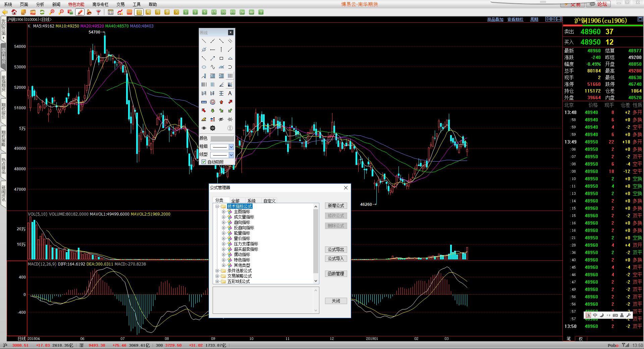The width and height of the screenshot is (644, 349).
Task: Open the 粗细 line width dropdown
Action: [231, 147]
